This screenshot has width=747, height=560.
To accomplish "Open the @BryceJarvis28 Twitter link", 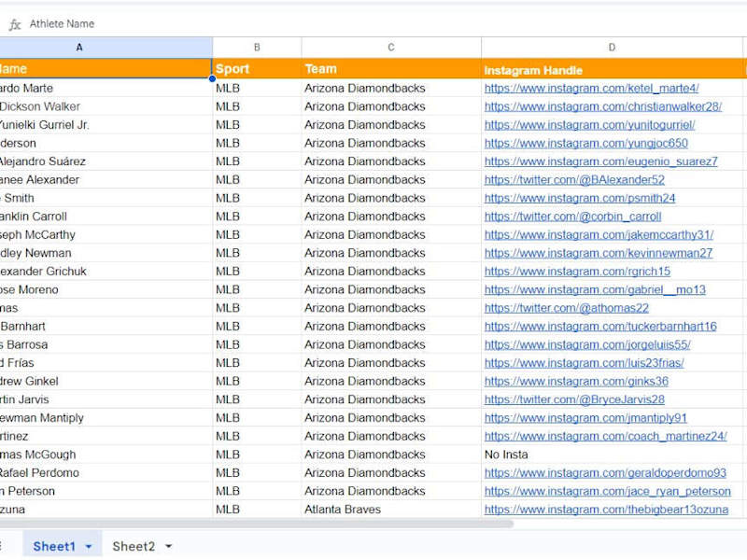I will click(x=574, y=399).
